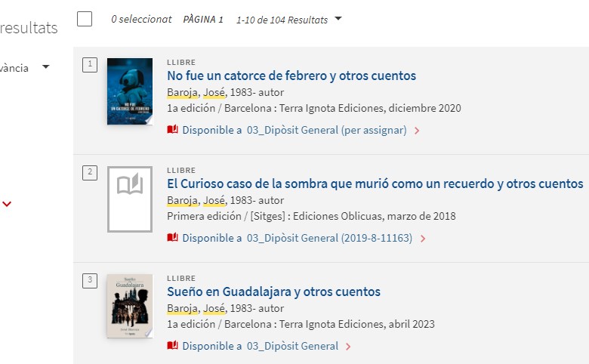Select result number 3 checkbox

click(x=90, y=280)
